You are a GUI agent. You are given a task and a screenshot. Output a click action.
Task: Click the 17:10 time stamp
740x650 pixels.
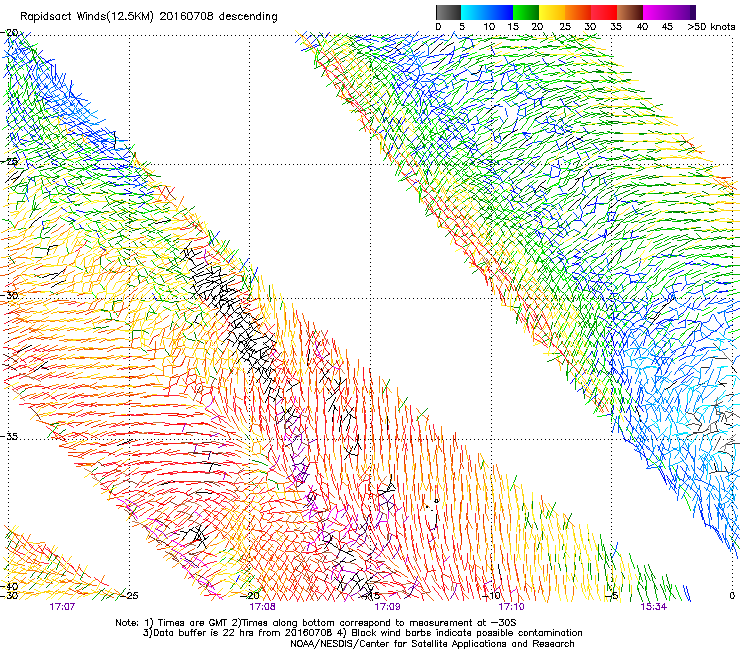coord(511,606)
